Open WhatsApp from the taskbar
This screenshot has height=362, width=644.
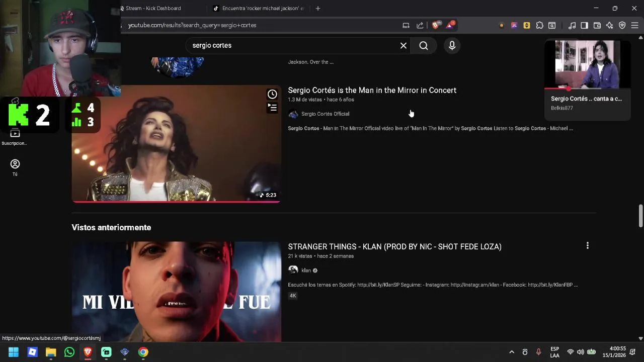point(69,352)
